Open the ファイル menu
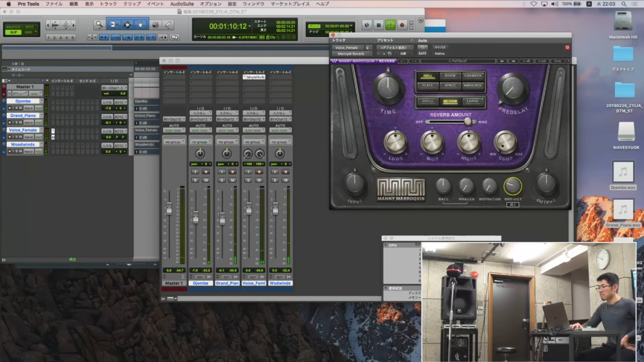This screenshot has height=362, width=644. pyautogui.click(x=54, y=4)
